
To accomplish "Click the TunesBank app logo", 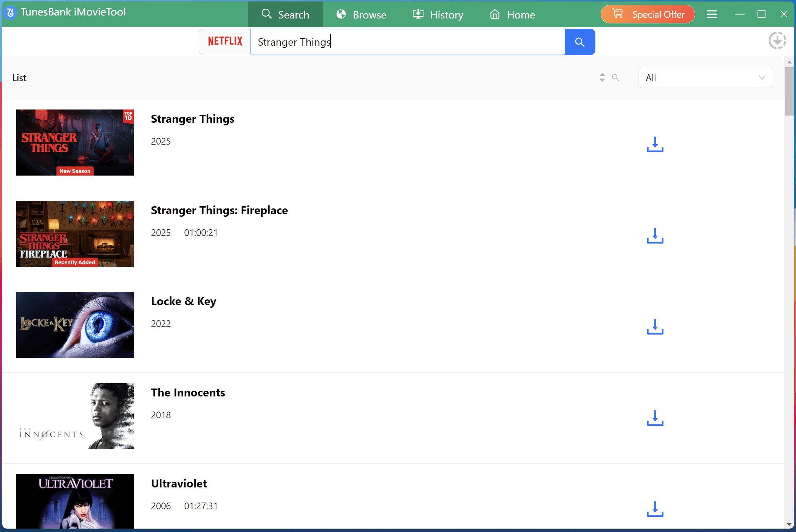I will (11, 12).
